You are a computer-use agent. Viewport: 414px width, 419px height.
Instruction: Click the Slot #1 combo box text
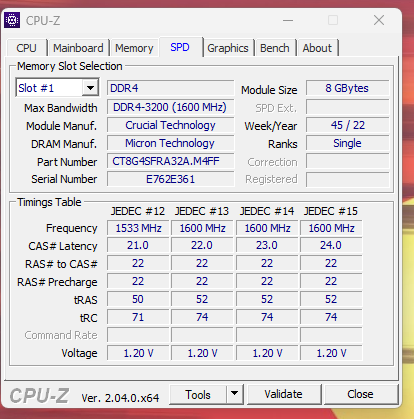pyautogui.click(x=49, y=88)
